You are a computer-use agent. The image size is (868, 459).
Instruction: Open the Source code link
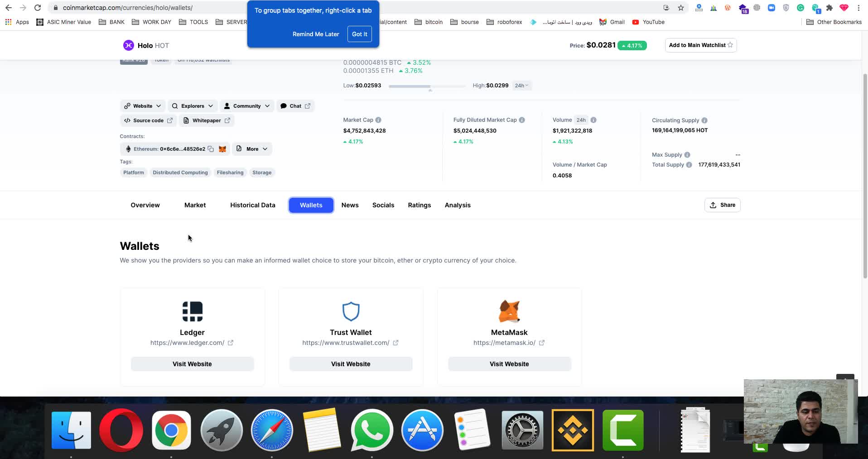coord(148,120)
